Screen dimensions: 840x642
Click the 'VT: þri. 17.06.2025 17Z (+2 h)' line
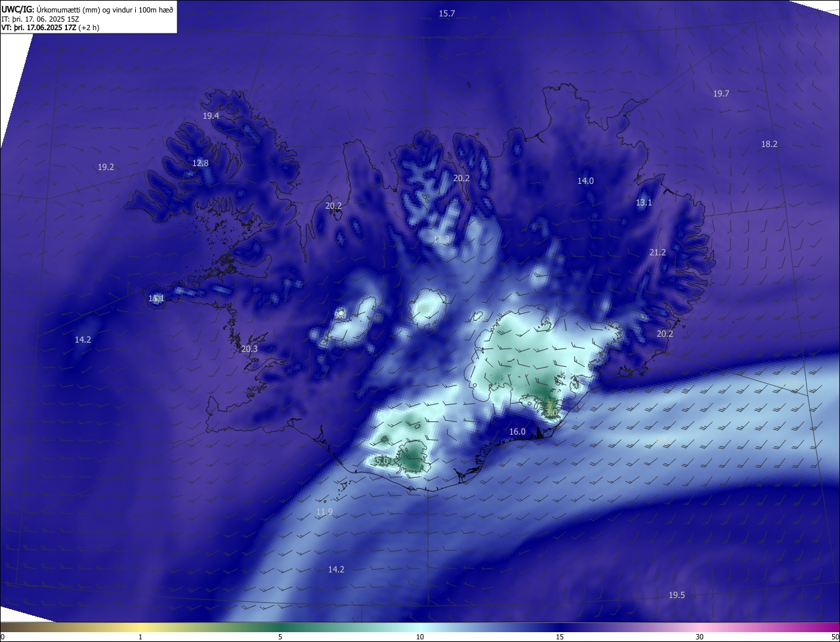pos(50,28)
